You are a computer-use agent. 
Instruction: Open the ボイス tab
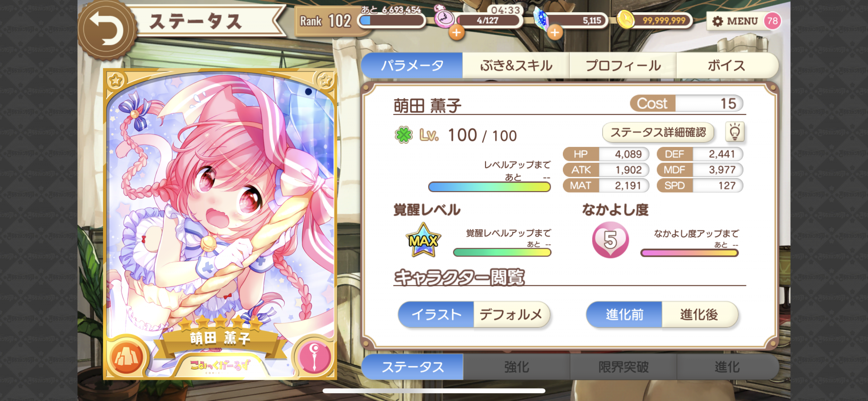point(727,66)
